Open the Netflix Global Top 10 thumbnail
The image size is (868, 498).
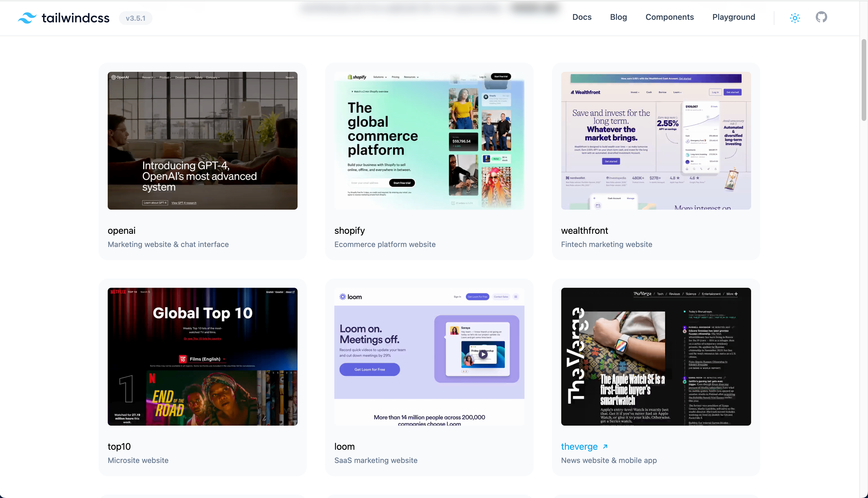[x=202, y=356]
